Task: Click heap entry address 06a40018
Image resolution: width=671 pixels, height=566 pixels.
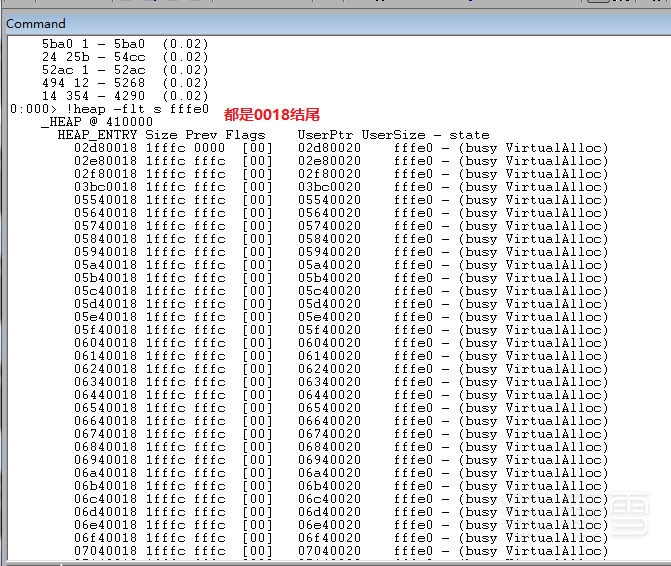Action: tap(105, 473)
